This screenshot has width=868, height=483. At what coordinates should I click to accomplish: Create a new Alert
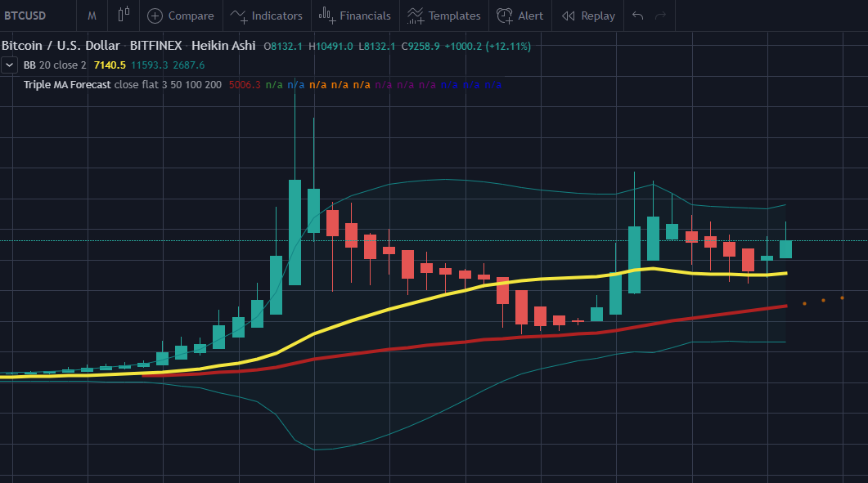pos(520,16)
